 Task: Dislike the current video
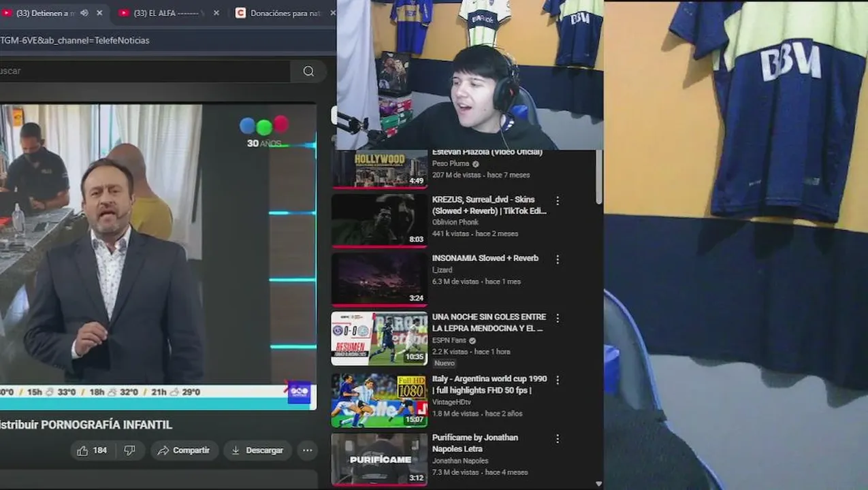(129, 451)
